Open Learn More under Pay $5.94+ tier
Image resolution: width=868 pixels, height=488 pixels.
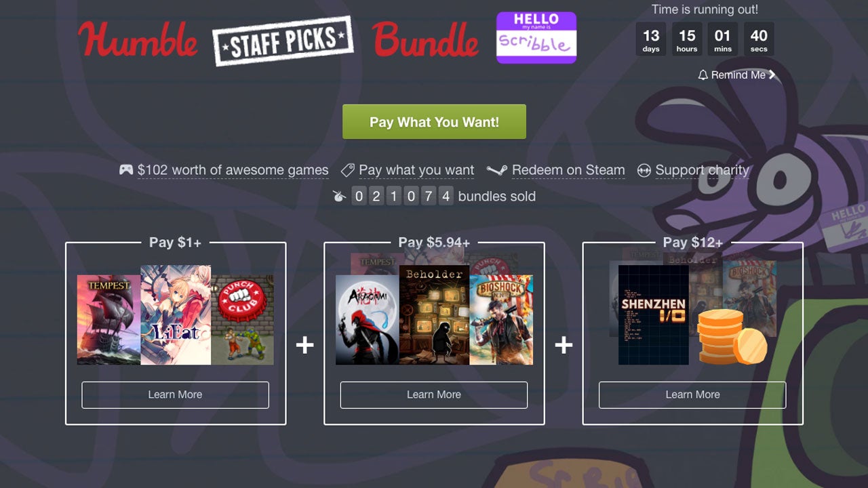pyautogui.click(x=434, y=394)
